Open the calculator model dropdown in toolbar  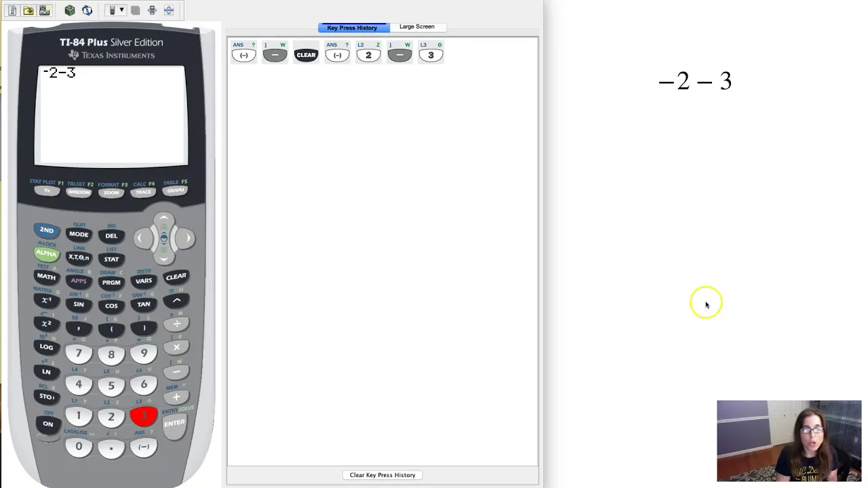(x=115, y=10)
